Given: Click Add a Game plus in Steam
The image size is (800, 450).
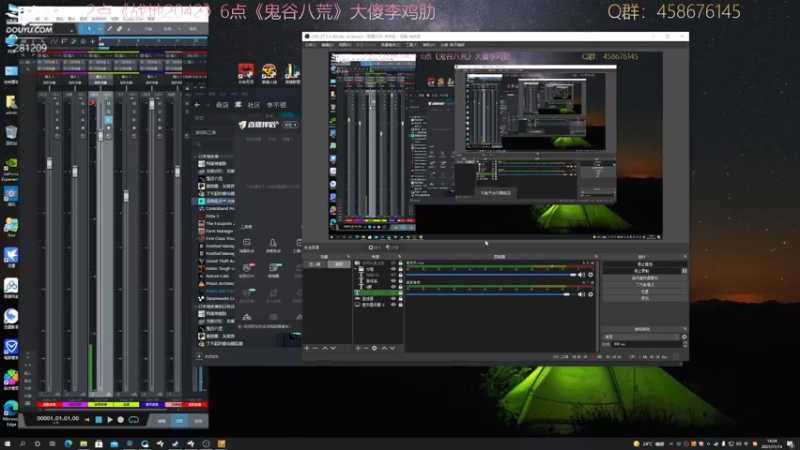Looking at the screenshot, I should click(199, 356).
